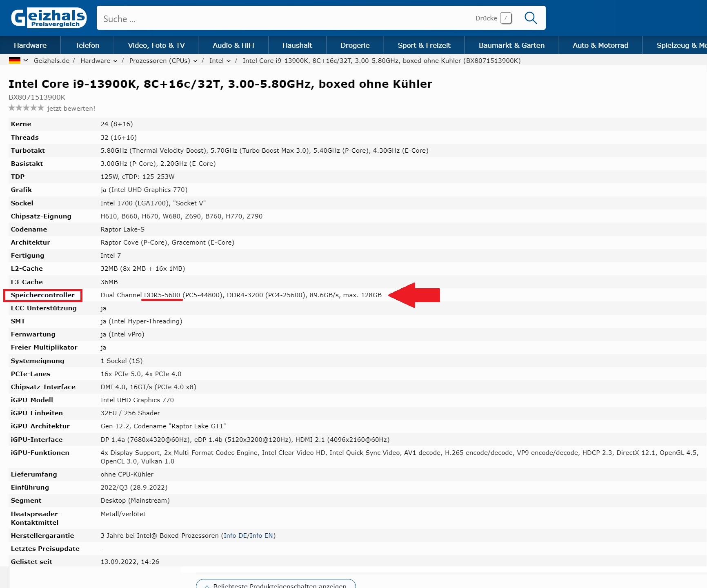Click Geizhals.de breadcrumb link
Screen dimensions: 707x588
coord(51,61)
